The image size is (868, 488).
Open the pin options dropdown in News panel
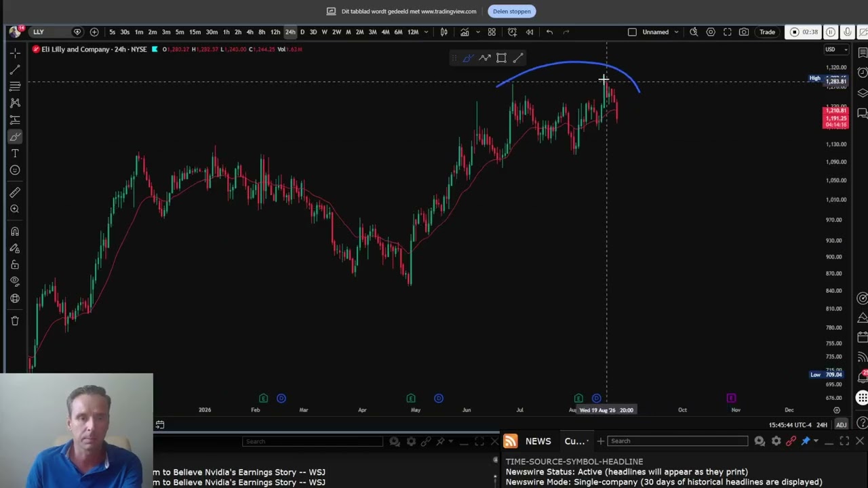click(816, 441)
